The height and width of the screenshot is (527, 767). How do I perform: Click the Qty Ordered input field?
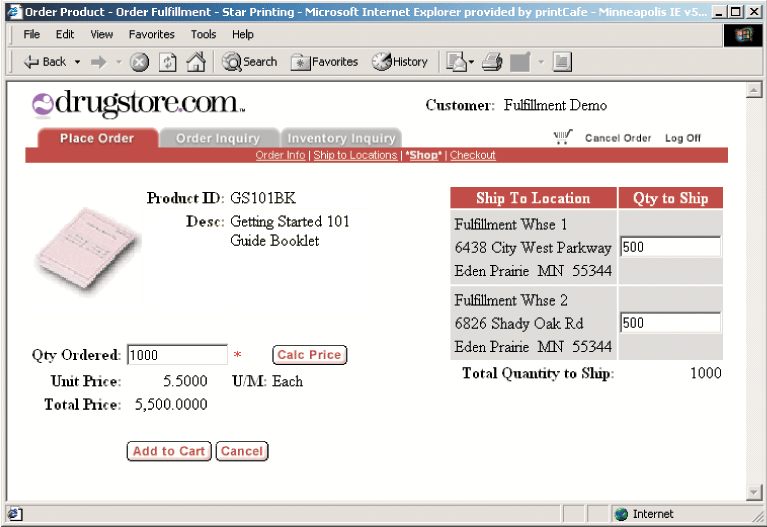coord(177,355)
